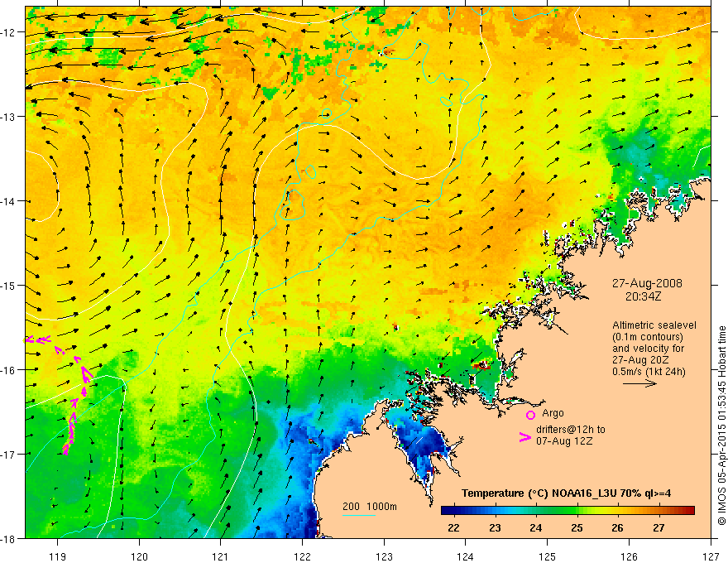
Task: Click the magenta Argo circle legend symbol
Action: 530,415
